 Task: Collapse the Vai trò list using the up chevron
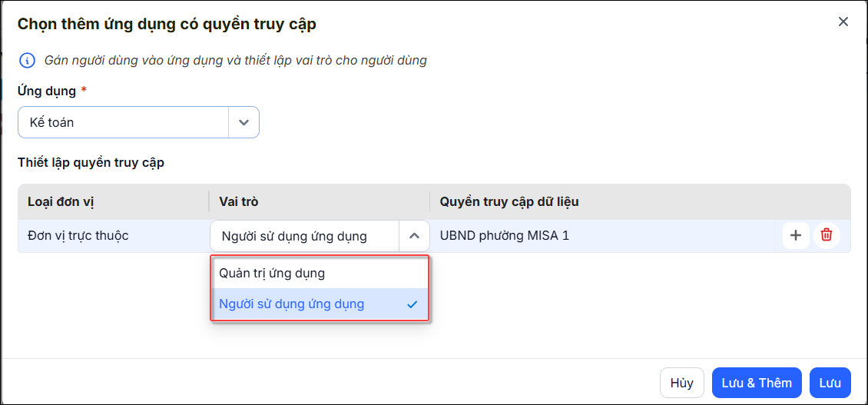[414, 236]
